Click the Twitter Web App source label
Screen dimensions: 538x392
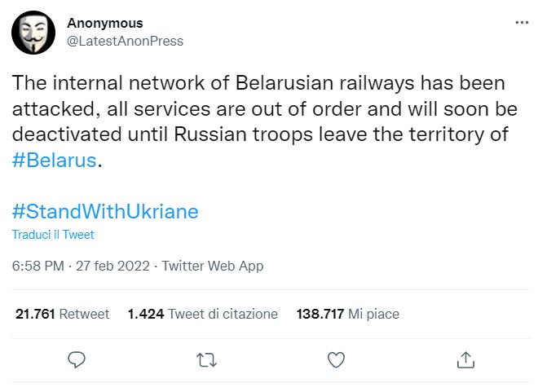tap(213, 266)
